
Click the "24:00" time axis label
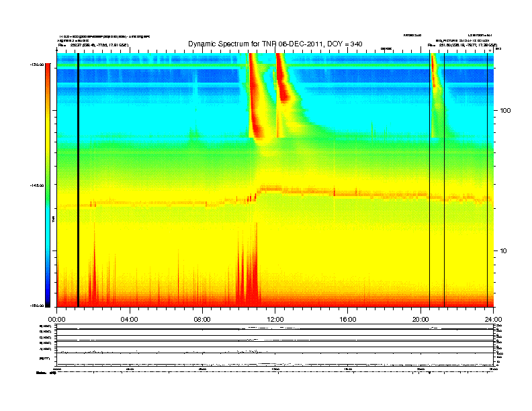[x=493, y=320]
